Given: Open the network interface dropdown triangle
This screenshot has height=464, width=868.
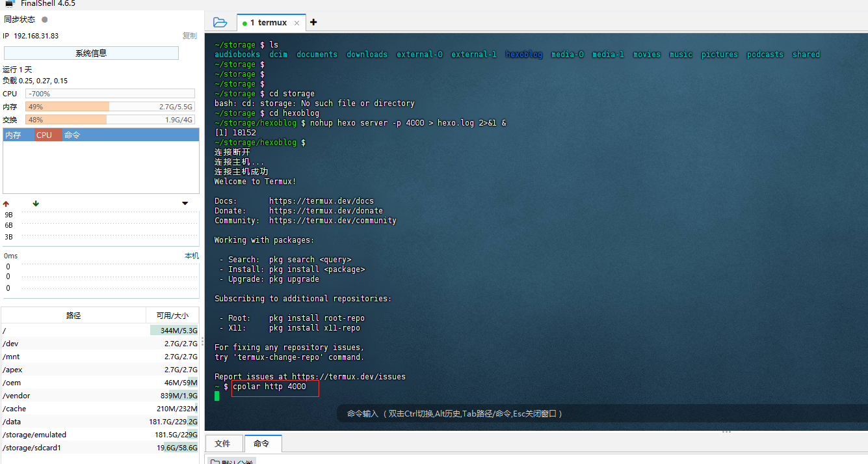Looking at the screenshot, I should [185, 204].
